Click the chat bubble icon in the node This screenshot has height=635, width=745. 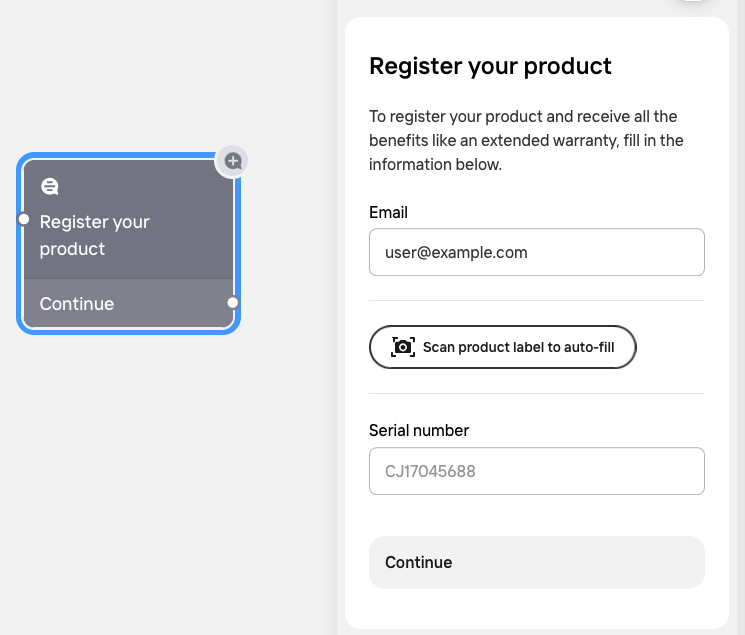point(49,186)
